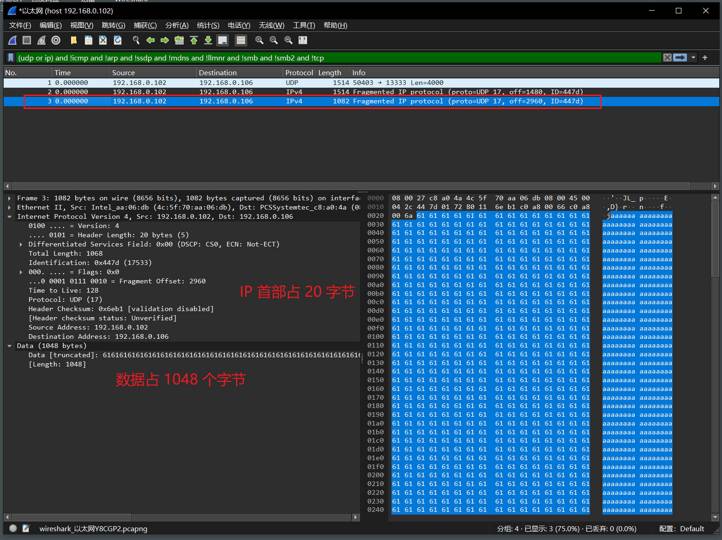Click the find packet magnifier icon
This screenshot has height=540, width=722.
click(135, 41)
